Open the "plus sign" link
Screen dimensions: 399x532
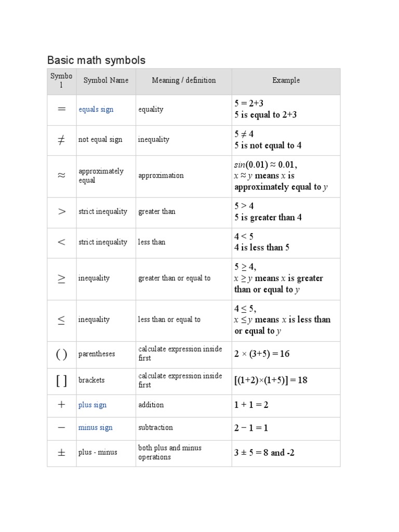pos(92,405)
